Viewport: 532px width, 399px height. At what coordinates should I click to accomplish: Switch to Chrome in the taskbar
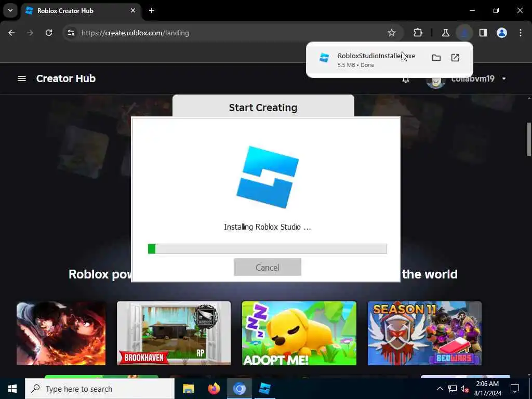click(x=239, y=389)
